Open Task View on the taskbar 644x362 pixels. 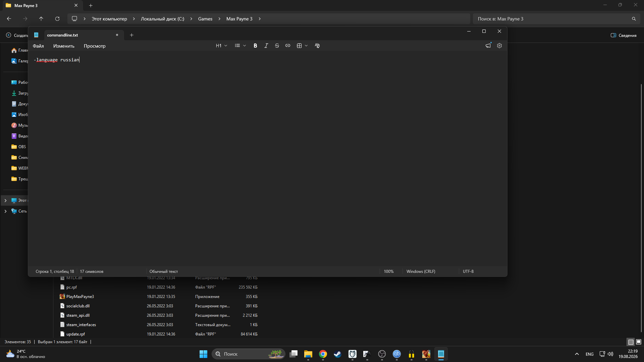(293, 354)
